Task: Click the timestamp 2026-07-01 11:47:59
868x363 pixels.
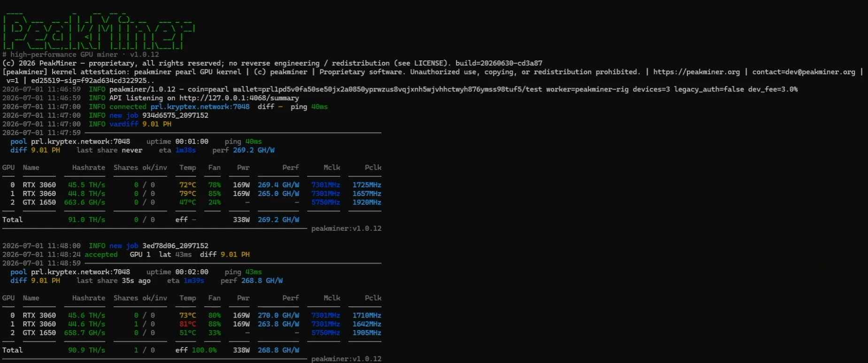Action: (x=41, y=133)
